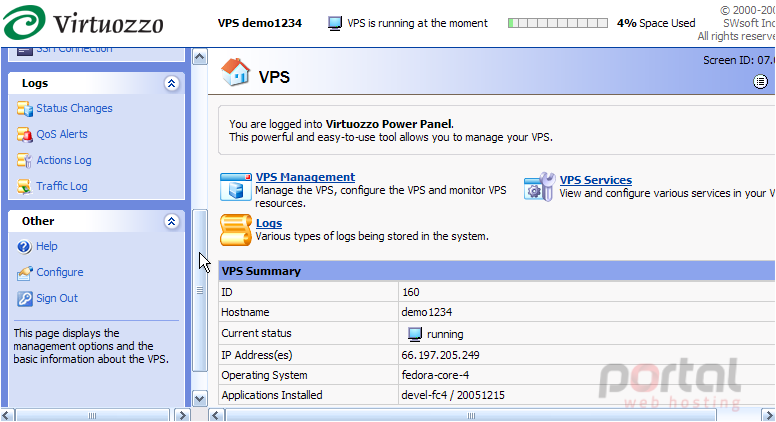Click the Logs scroll icon

pos(236,230)
